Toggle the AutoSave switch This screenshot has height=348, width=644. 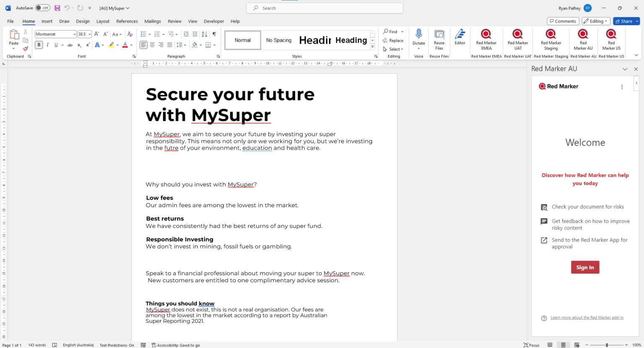[42, 8]
